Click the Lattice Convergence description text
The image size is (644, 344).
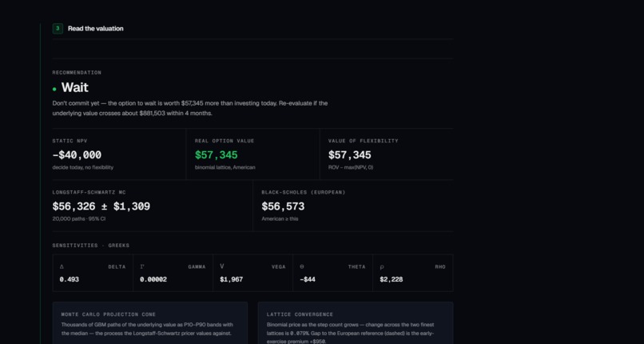(350, 333)
